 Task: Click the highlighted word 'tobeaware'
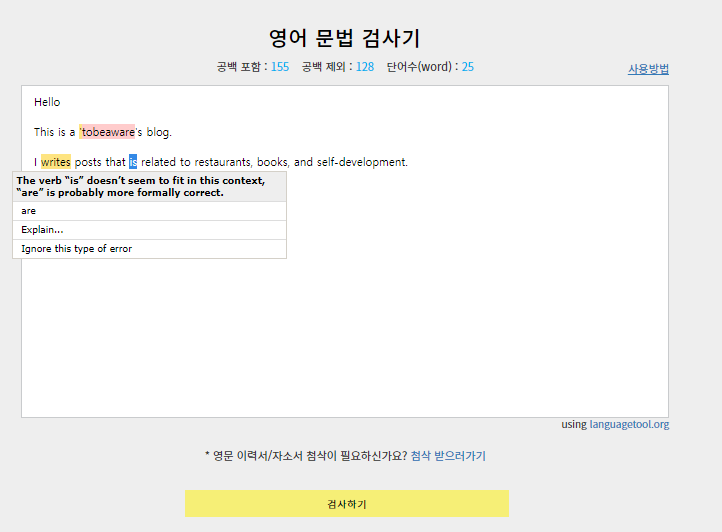(107, 132)
